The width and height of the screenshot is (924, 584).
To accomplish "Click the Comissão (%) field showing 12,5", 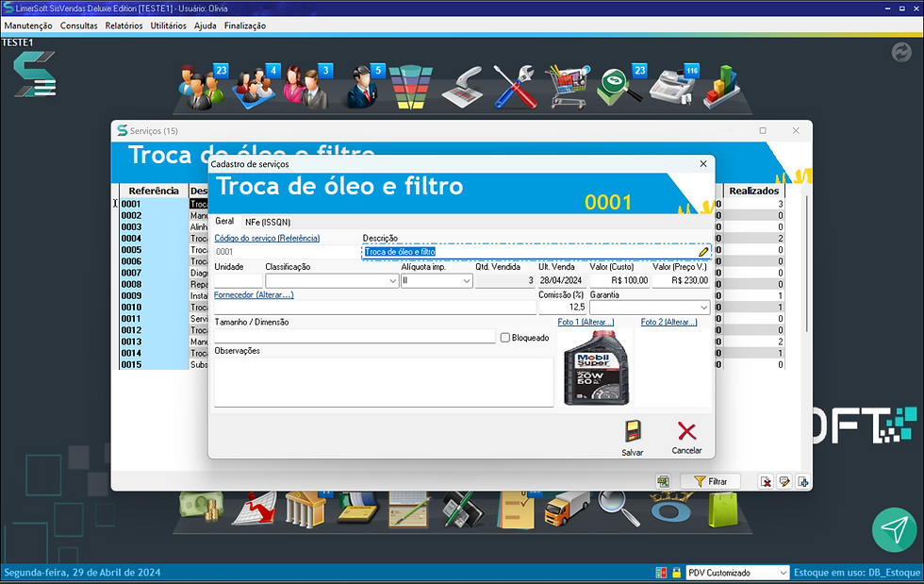I will (563, 308).
